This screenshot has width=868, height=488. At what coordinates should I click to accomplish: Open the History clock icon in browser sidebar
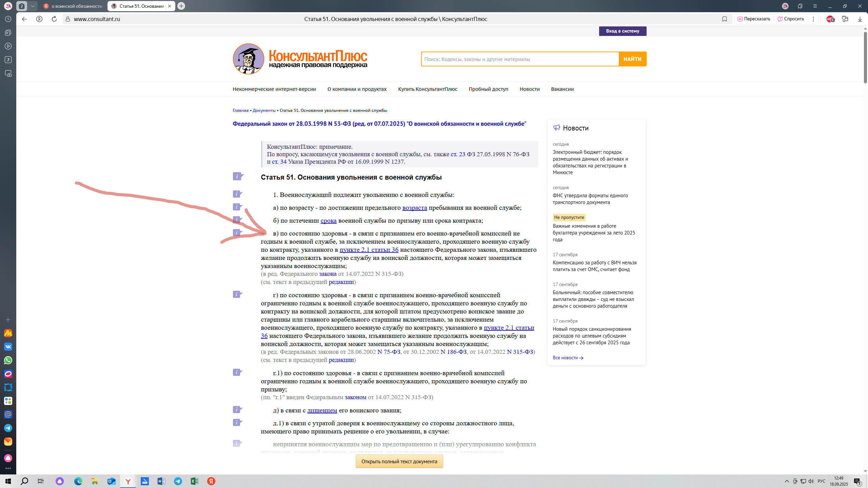click(8, 19)
